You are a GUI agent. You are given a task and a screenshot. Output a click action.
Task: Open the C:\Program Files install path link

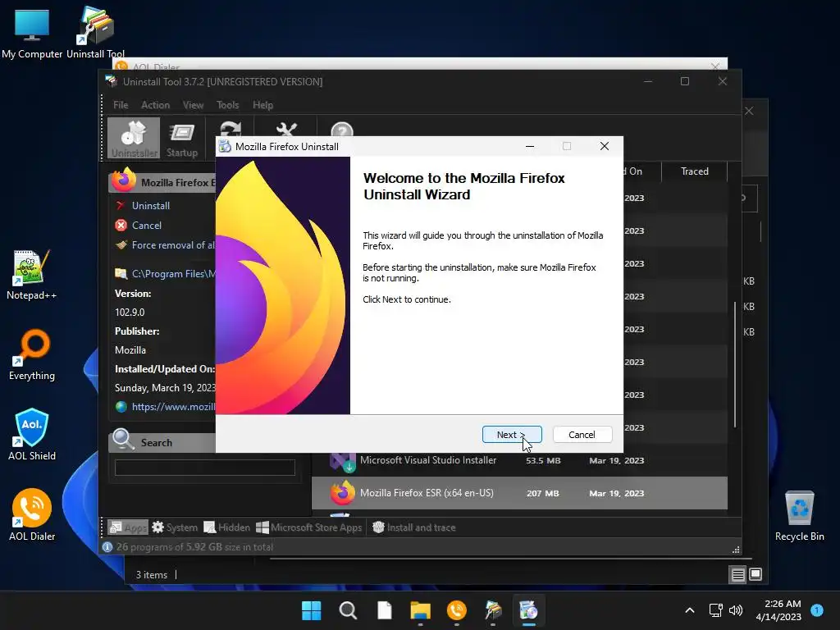[x=174, y=274]
